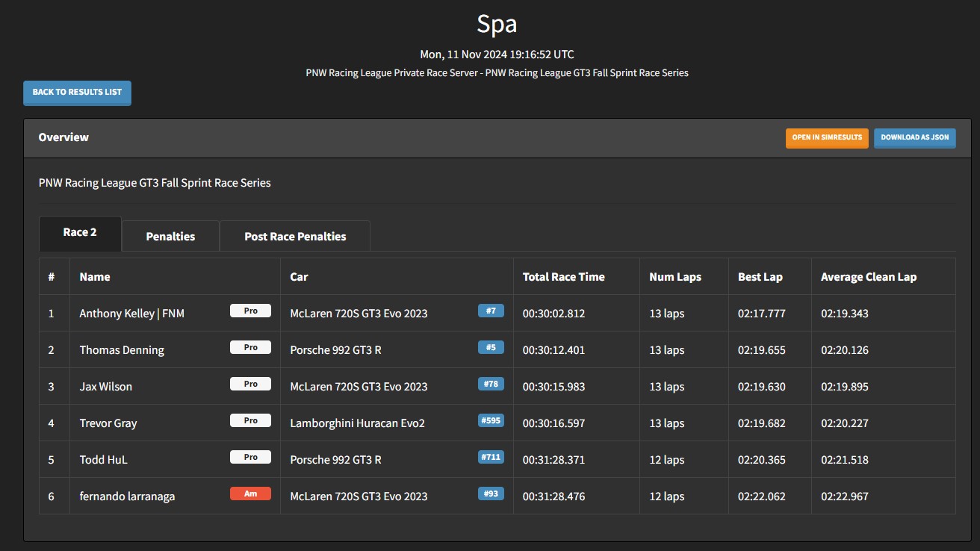
Task: Click Trevor Gray's Pro badge
Action: click(x=250, y=420)
